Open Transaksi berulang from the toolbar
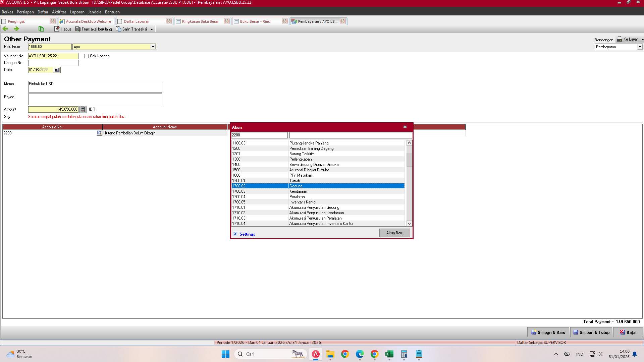The height and width of the screenshot is (362, 644). pos(93,29)
